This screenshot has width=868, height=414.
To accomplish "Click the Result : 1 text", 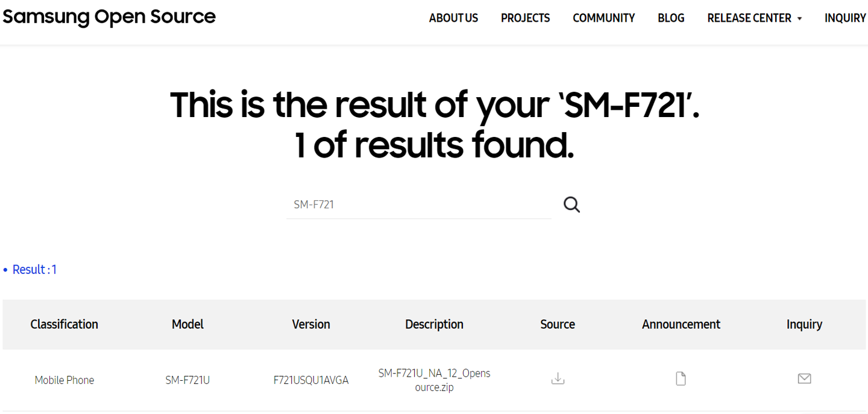I will [34, 270].
